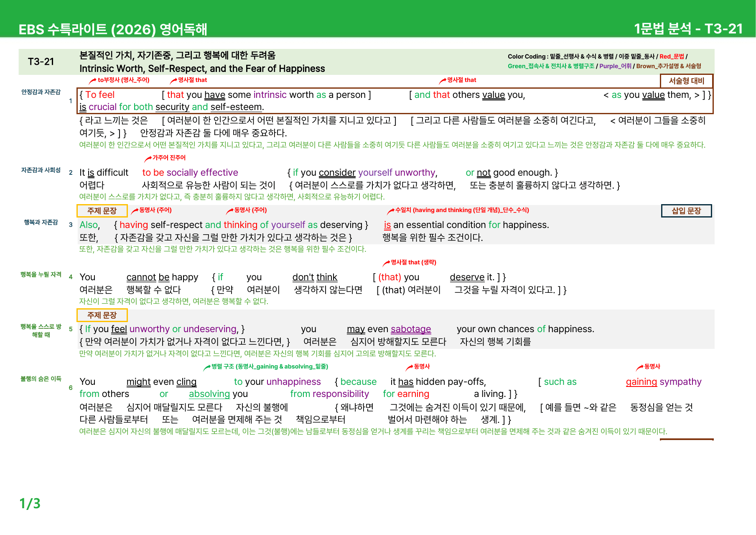756x535 pixels.
Task: Click the header title 'EBS 수특라이트 (2026) 영어독해'
Action: pos(113,29)
